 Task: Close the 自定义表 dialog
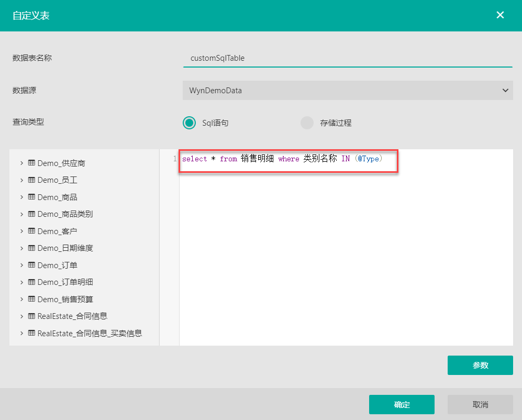pos(500,15)
